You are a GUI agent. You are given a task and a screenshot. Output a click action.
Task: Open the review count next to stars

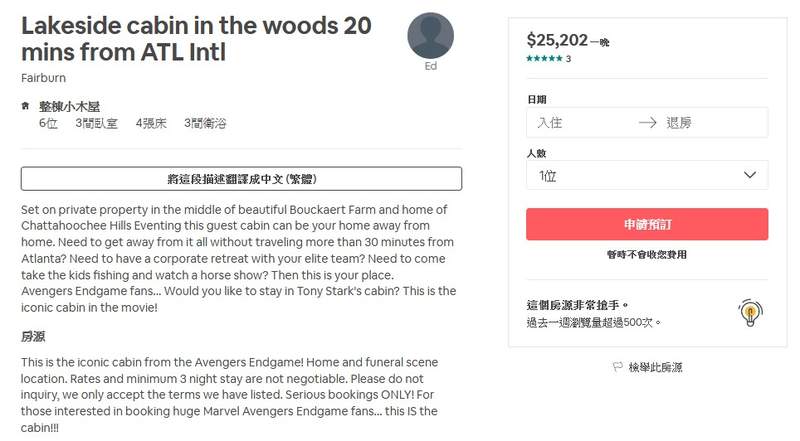pyautogui.click(x=568, y=59)
